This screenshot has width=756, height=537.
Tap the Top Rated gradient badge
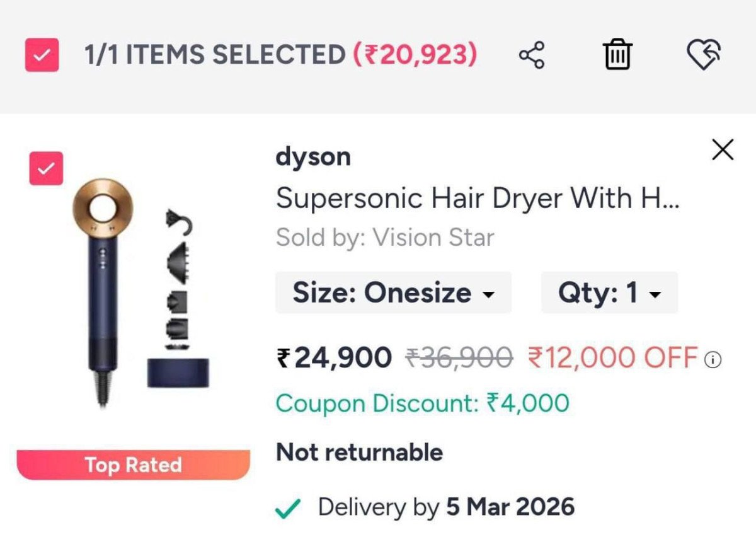(134, 465)
